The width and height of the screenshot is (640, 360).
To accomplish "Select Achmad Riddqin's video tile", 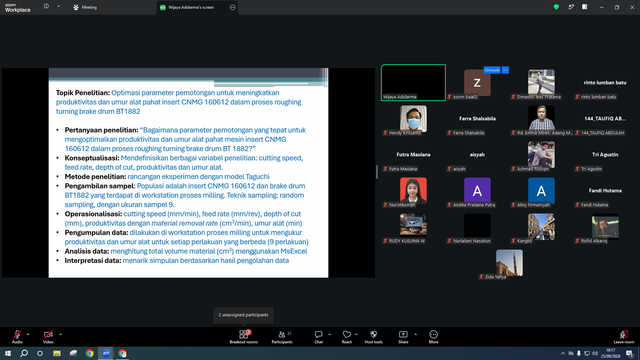I will coord(541,155).
